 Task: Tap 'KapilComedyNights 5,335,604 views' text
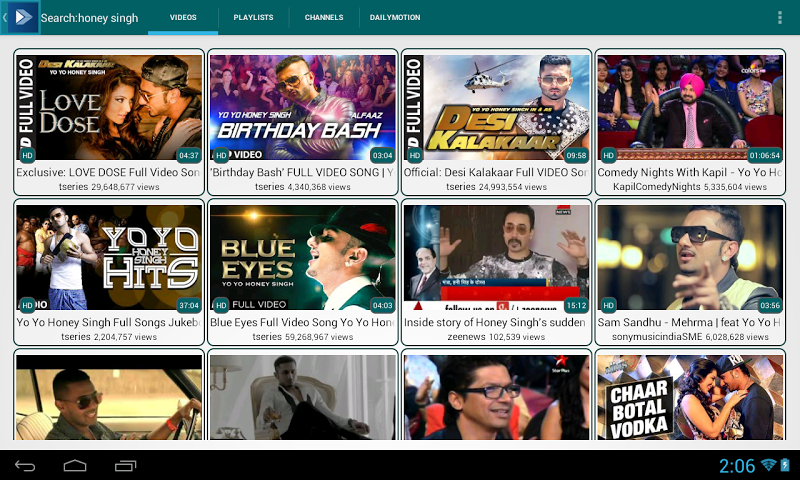[x=690, y=187]
